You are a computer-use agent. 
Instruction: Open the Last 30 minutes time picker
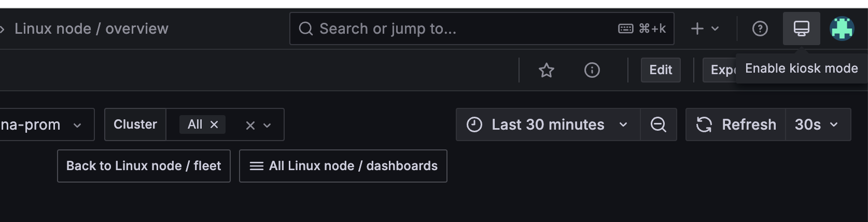(x=548, y=124)
